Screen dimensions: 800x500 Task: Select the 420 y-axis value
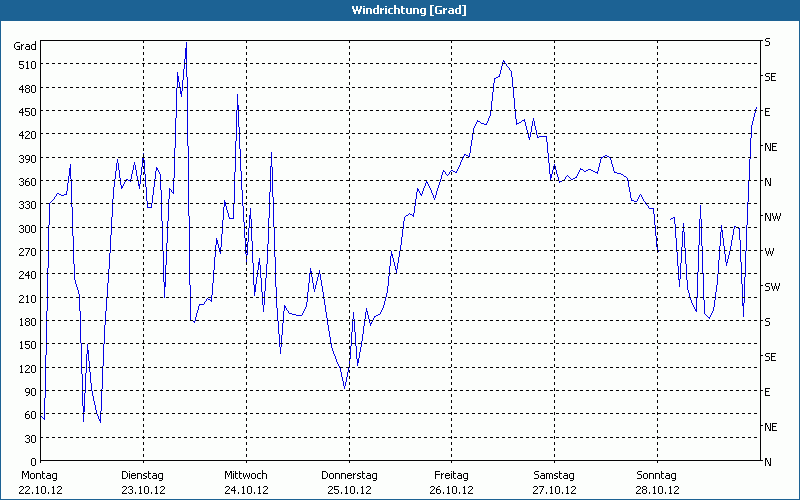point(28,135)
